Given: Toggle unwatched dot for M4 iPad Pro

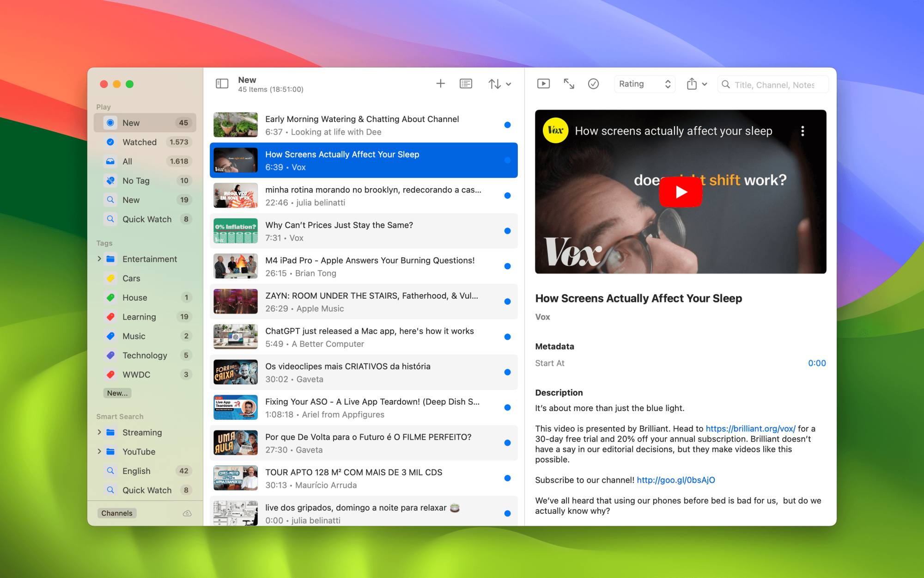Looking at the screenshot, I should tap(507, 266).
